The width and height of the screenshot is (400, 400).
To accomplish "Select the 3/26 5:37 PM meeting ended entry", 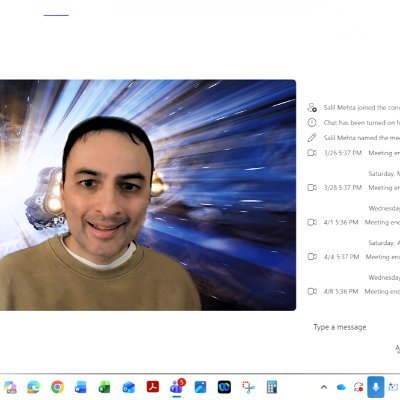I will (353, 153).
